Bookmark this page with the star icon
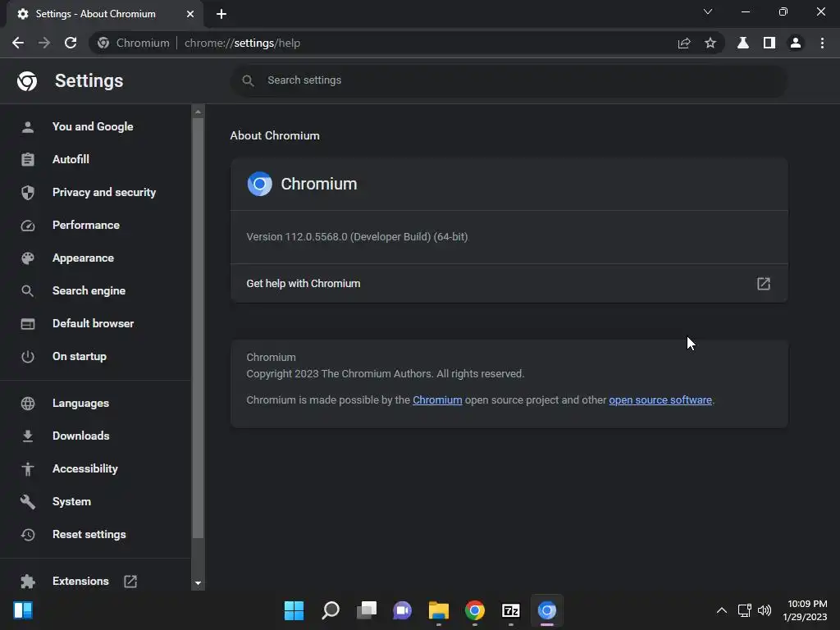 click(710, 43)
